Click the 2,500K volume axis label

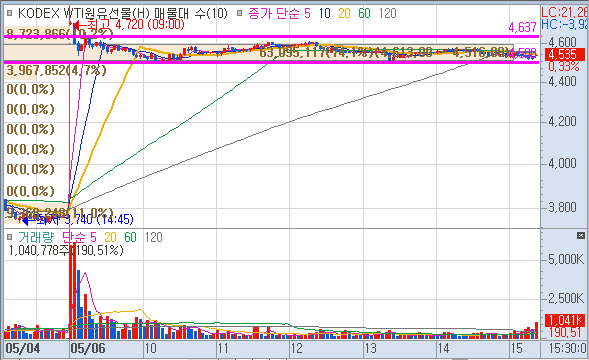point(566,299)
